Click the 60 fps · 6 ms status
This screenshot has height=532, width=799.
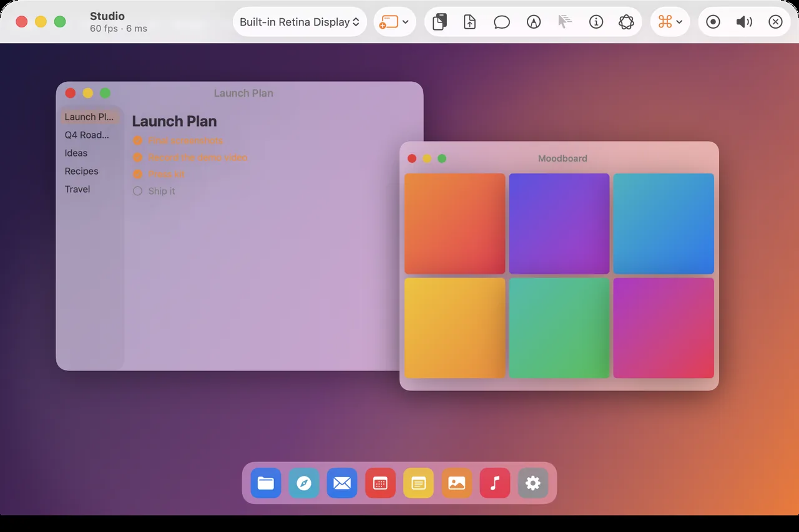119,29
